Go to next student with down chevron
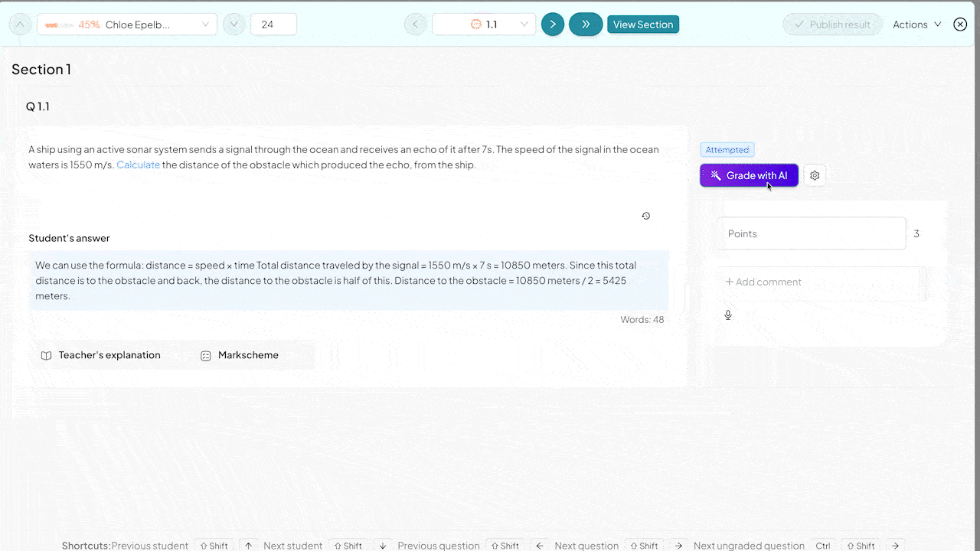The width and height of the screenshot is (980, 551). pos(234,24)
